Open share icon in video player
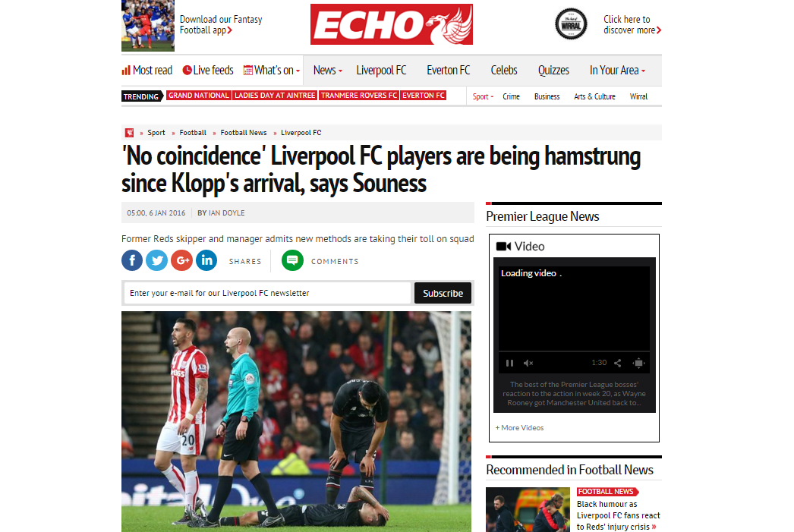 [618, 363]
